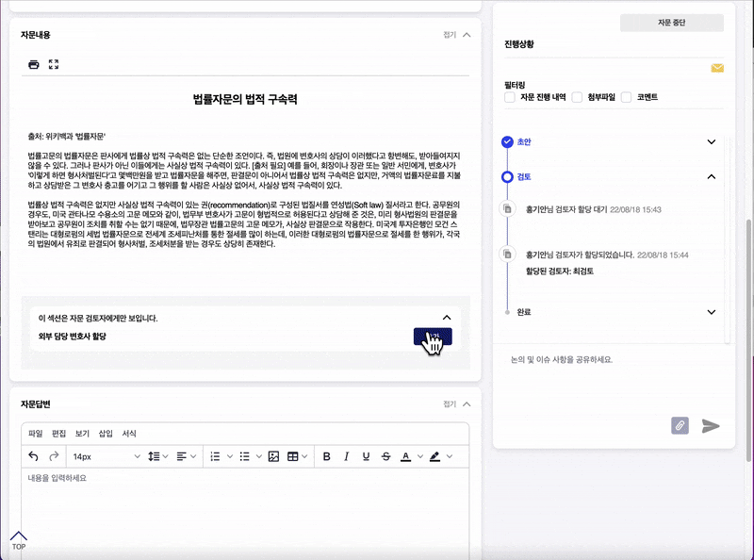This screenshot has height=560, width=754.
Task: Click the page vertical scrollbar
Action: 749,339
